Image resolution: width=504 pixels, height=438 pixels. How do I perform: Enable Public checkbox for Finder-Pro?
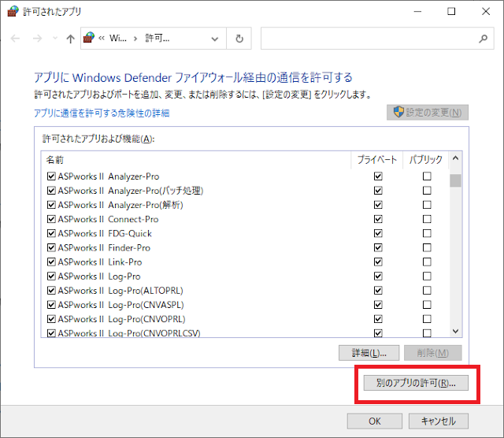click(427, 247)
